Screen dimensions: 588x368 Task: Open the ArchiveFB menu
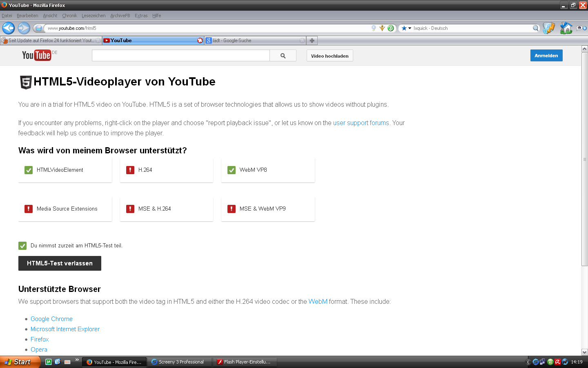click(x=120, y=16)
